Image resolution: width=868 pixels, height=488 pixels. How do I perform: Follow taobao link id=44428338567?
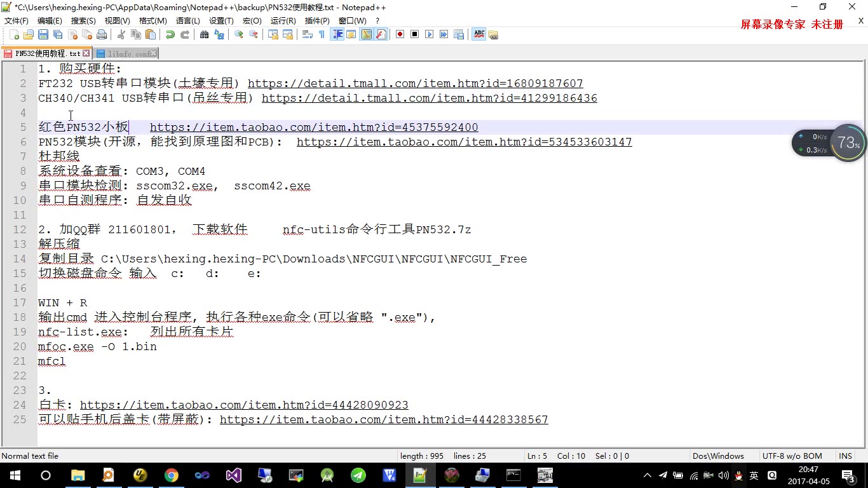tap(384, 419)
